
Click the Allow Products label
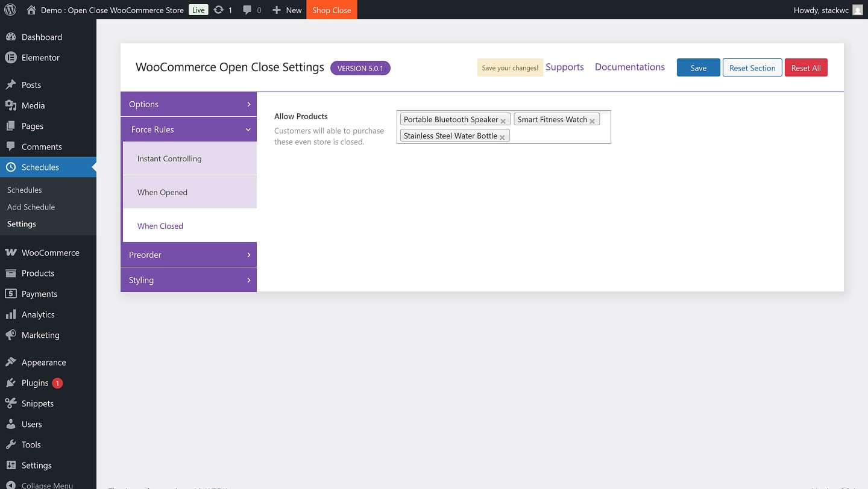click(301, 116)
